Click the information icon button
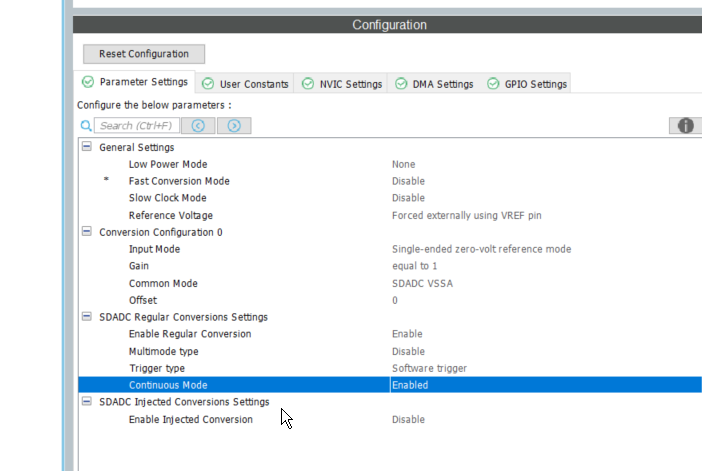 click(685, 126)
